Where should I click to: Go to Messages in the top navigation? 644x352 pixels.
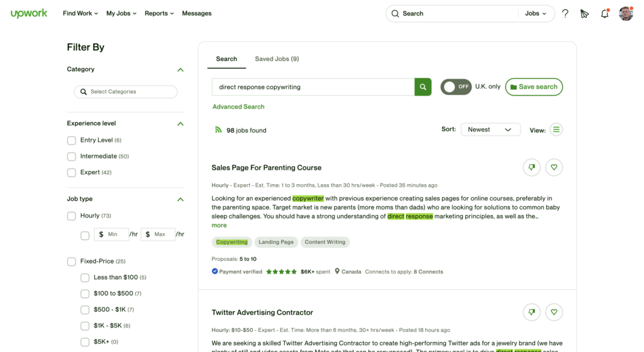[197, 13]
